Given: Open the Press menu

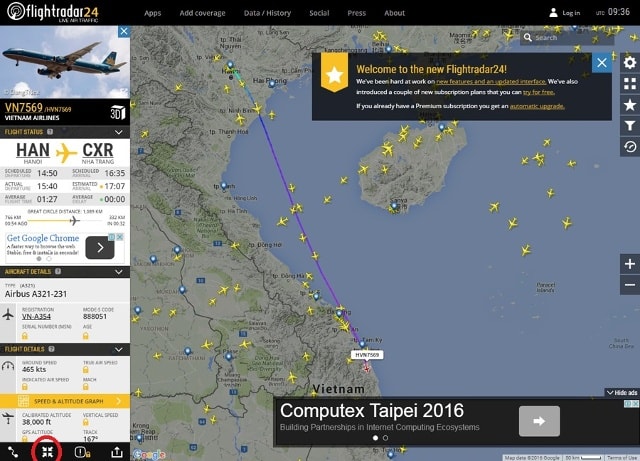Looking at the screenshot, I should tap(357, 13).
